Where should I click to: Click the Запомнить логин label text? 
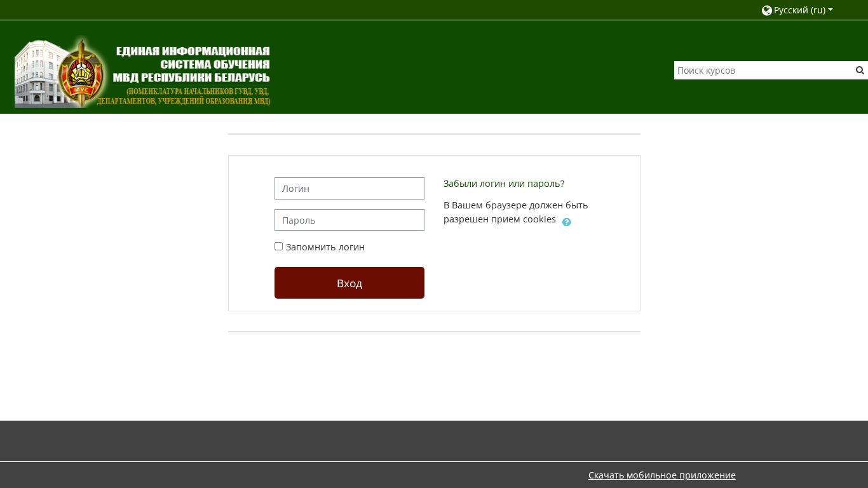[325, 247]
